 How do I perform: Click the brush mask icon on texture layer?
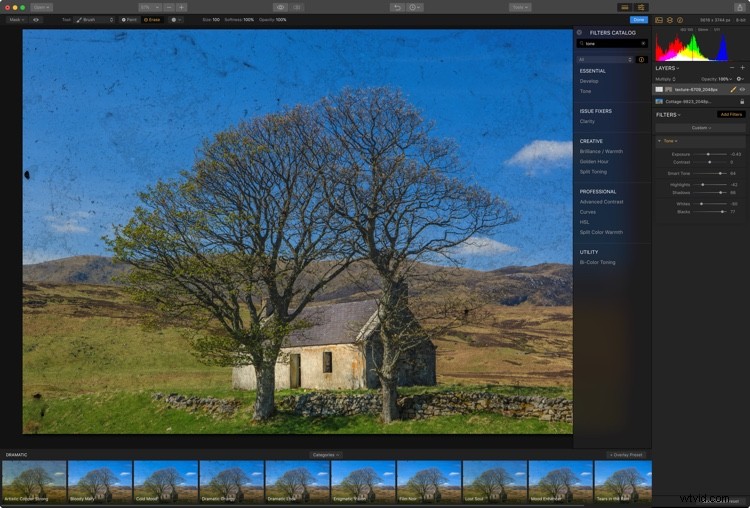click(733, 89)
